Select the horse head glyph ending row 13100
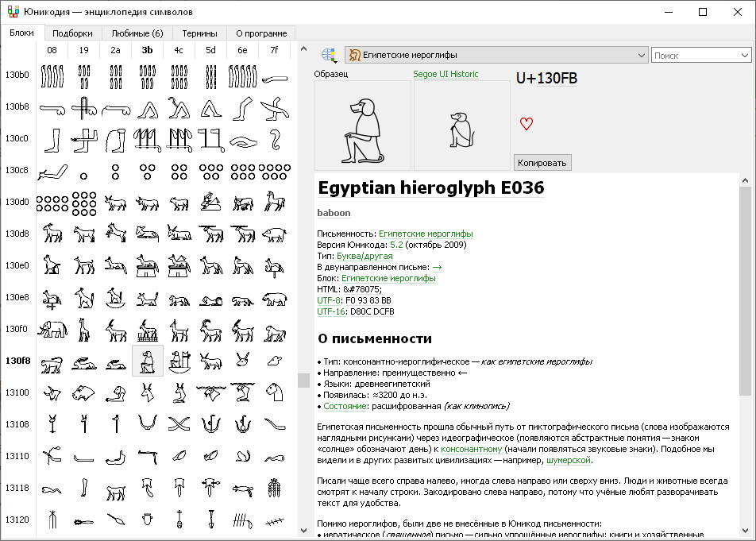Viewport: 756px width, 541px height. click(274, 393)
